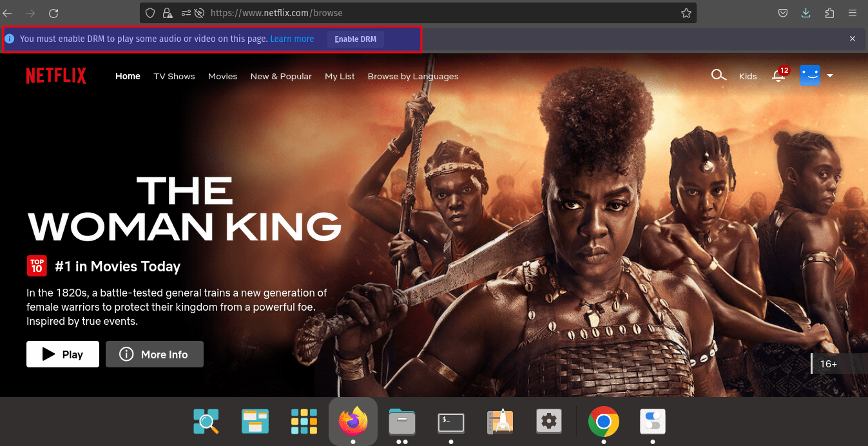The height and width of the screenshot is (446, 868).
Task: Open the settings gear app in dock
Action: [549, 422]
